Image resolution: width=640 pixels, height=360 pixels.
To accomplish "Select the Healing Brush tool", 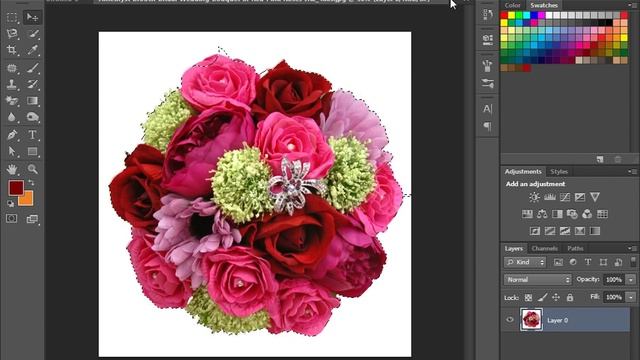I will (12, 68).
